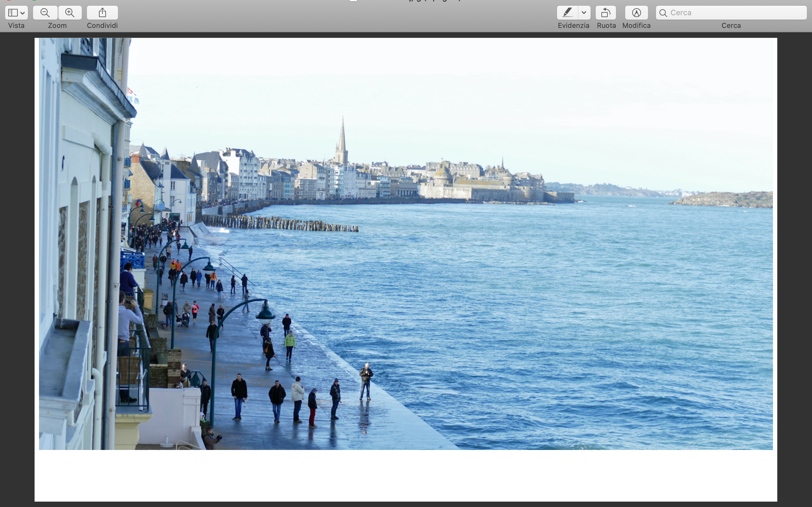Click the Modifica label in the toolbar

click(x=636, y=25)
